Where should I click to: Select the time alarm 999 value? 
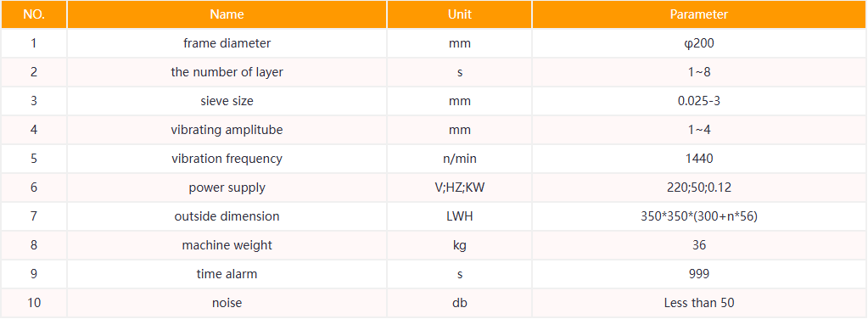coord(699,273)
